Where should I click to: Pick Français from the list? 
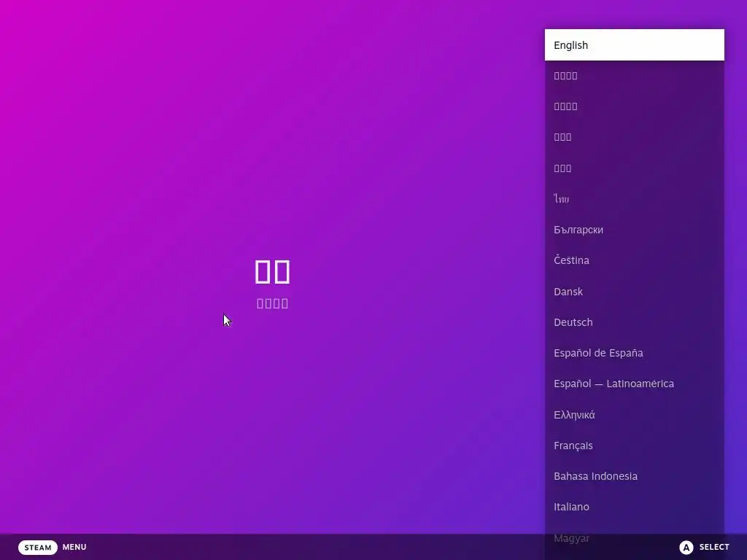coord(634,446)
